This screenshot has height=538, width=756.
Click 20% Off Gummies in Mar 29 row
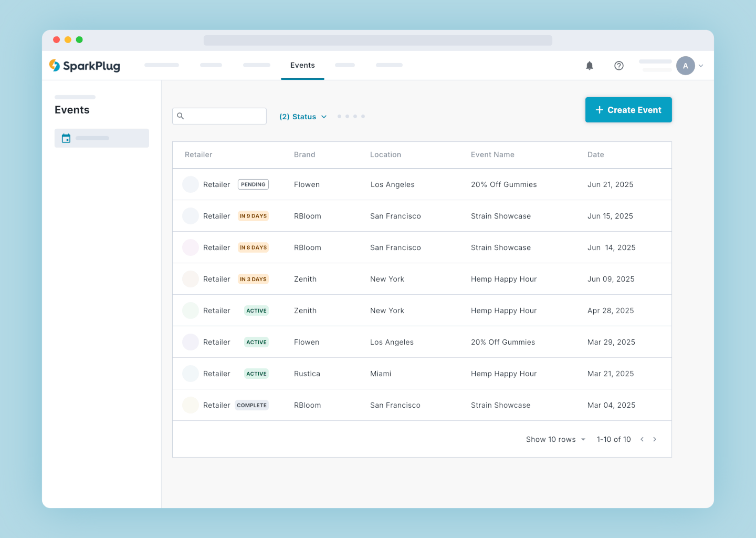tap(503, 342)
